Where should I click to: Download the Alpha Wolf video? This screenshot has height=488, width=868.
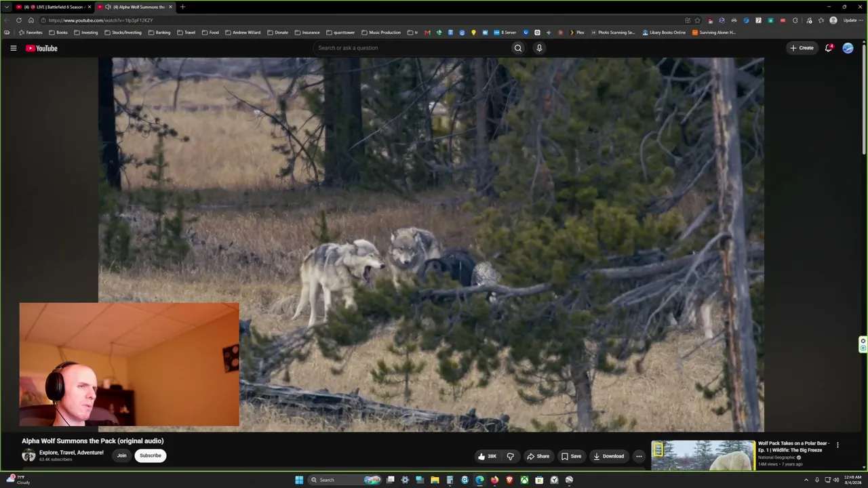609,456
